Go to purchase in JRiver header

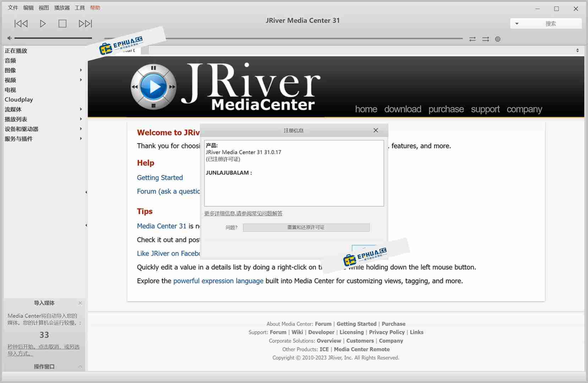pyautogui.click(x=446, y=109)
